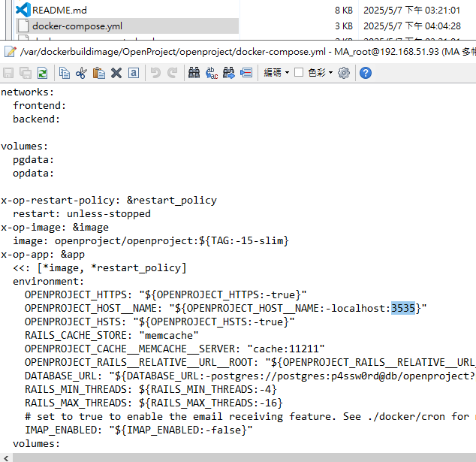Click the Select All icon
Screen dimensions: 476x462
click(133, 73)
